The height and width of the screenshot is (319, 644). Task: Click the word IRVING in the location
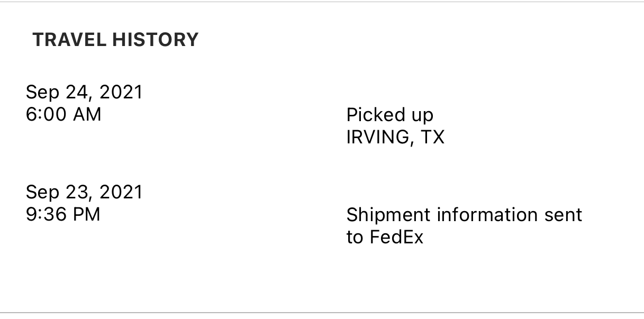coord(377,137)
